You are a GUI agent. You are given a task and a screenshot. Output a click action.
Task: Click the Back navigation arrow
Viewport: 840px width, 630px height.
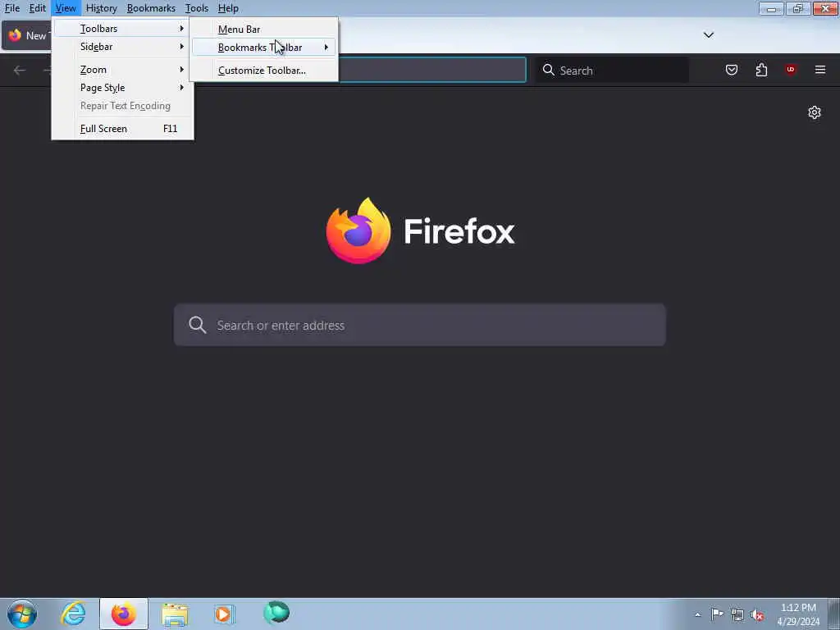tap(20, 71)
